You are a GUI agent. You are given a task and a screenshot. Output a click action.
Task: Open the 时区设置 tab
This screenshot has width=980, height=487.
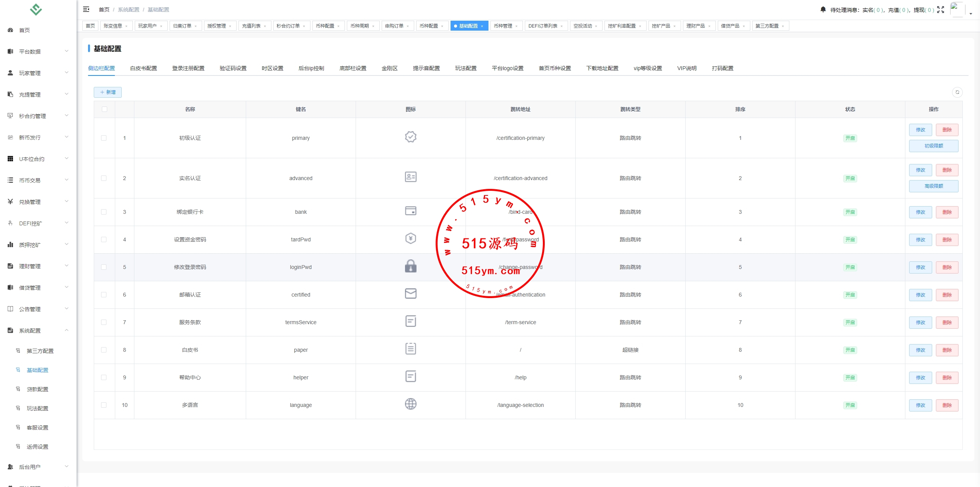(272, 68)
